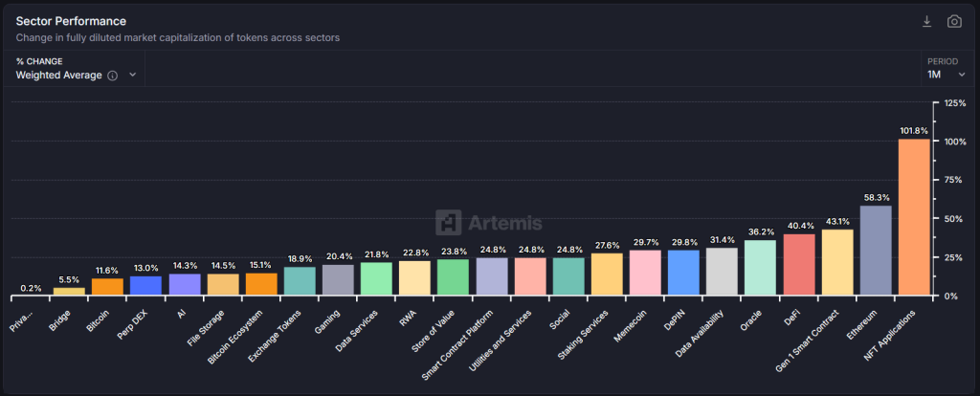
Task: Expand the Period 1M dropdown
Action: (942, 75)
